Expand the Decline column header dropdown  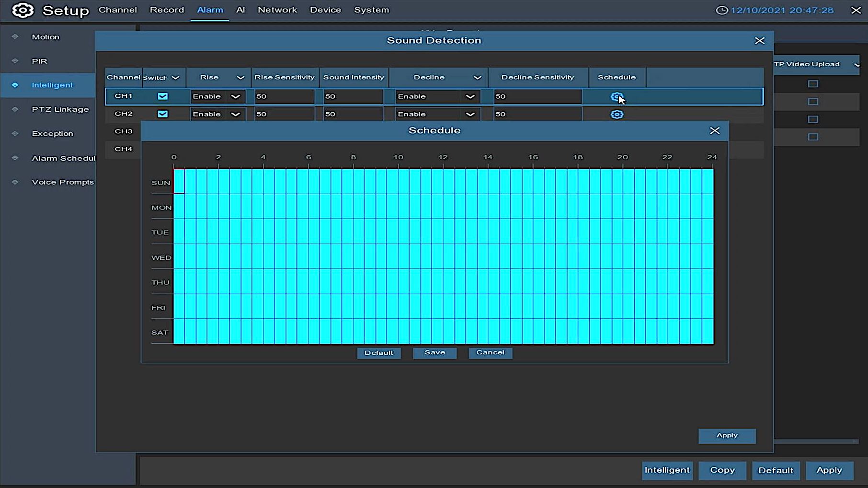point(477,78)
